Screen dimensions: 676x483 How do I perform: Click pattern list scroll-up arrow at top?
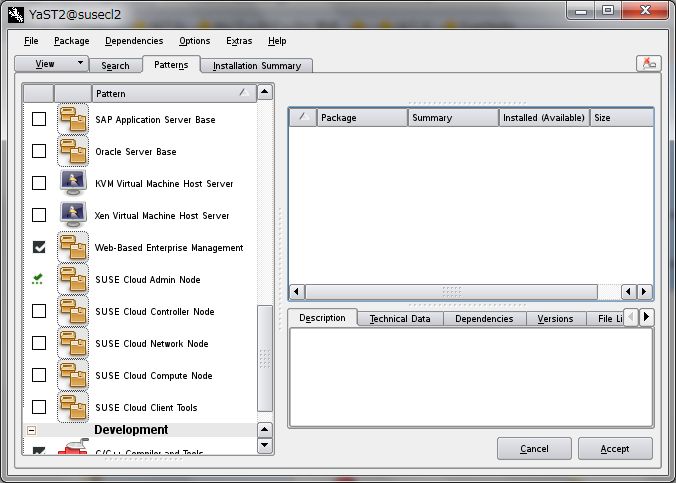tap(265, 91)
